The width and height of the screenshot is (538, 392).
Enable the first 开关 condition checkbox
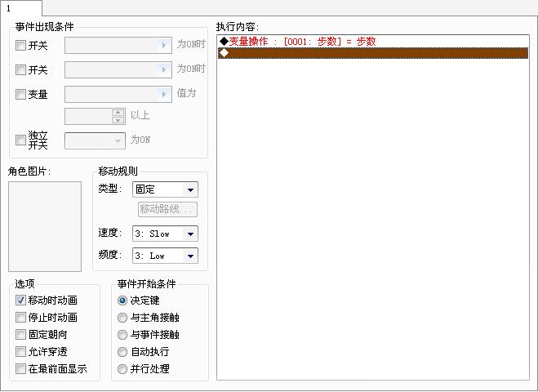[20, 45]
